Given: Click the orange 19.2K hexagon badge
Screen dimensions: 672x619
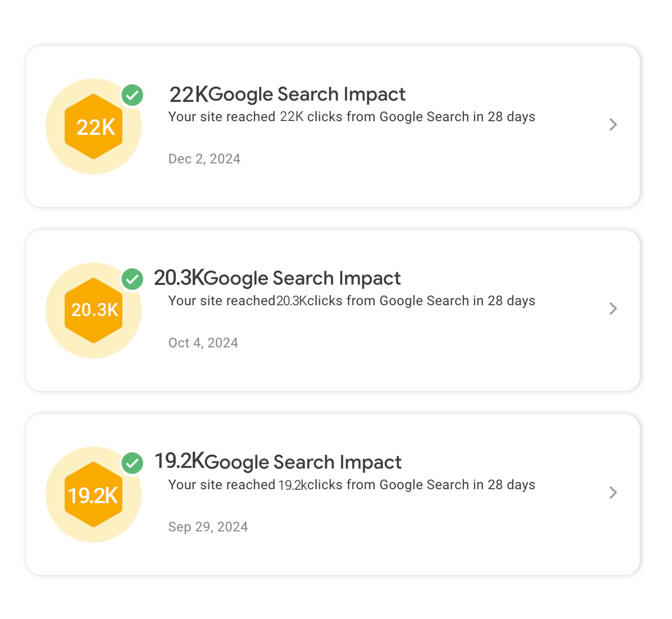Looking at the screenshot, I should point(94,494).
